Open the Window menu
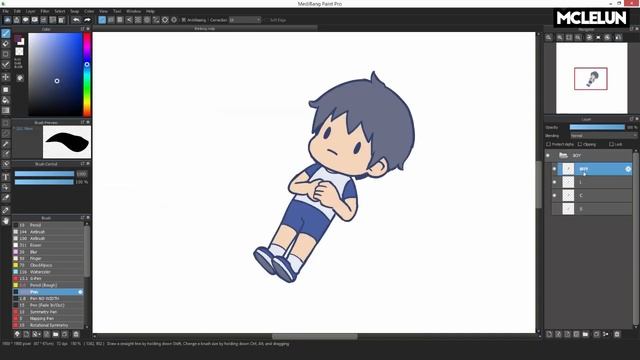Image resolution: width=640 pixels, height=360 pixels. coord(133,11)
